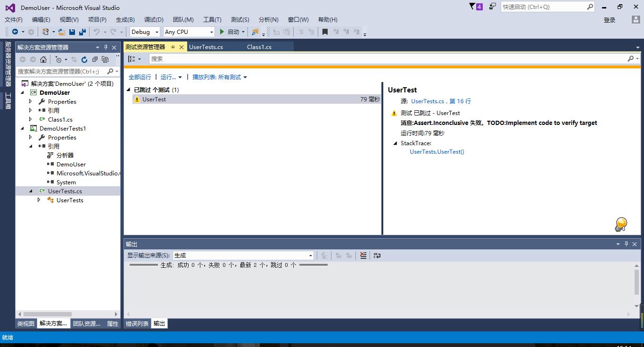Collapse the StackTrace section
Screen dimensions: 644x347
[395, 143]
